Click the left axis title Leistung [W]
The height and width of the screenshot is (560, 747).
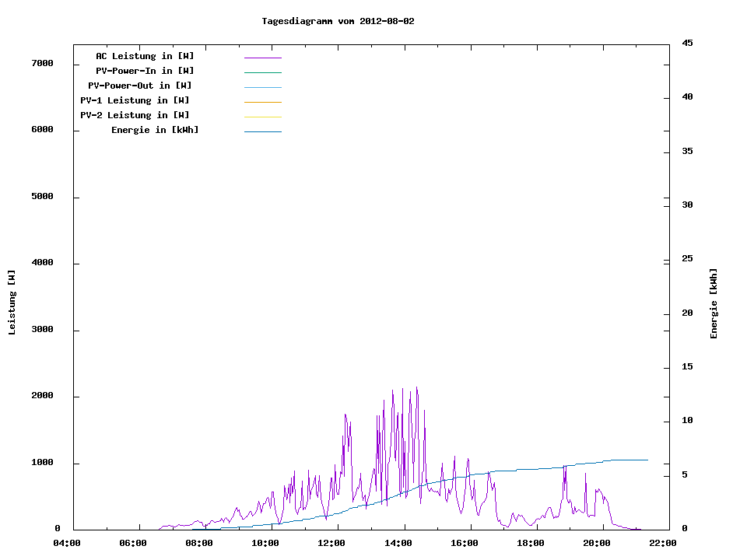(12, 303)
